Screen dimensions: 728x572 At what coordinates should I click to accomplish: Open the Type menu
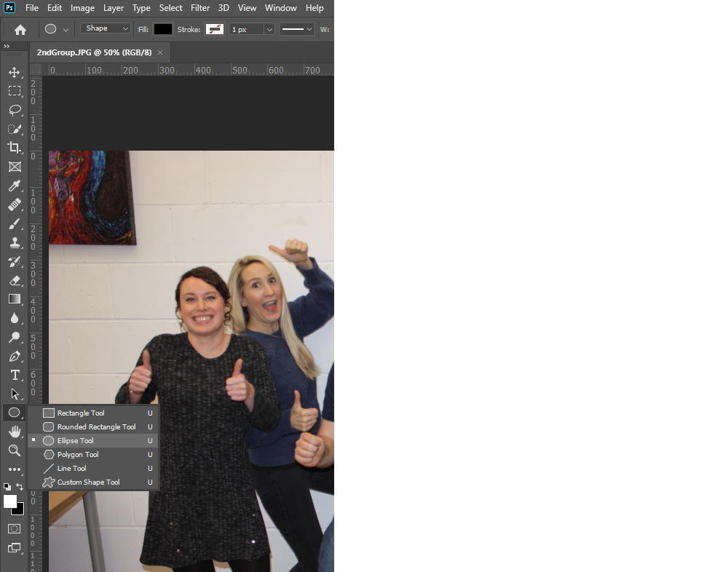[141, 8]
